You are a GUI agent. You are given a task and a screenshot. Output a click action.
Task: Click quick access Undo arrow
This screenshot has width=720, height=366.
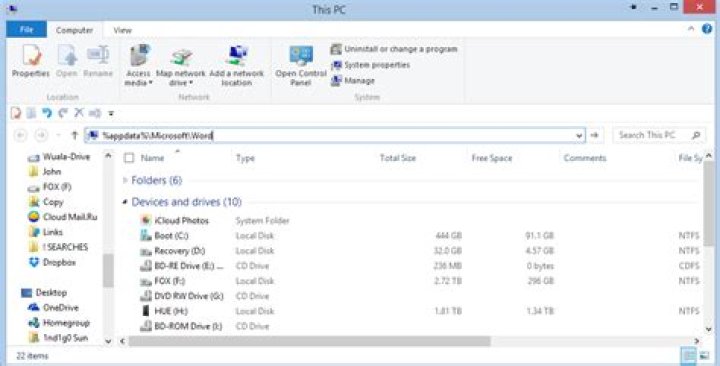click(46, 113)
